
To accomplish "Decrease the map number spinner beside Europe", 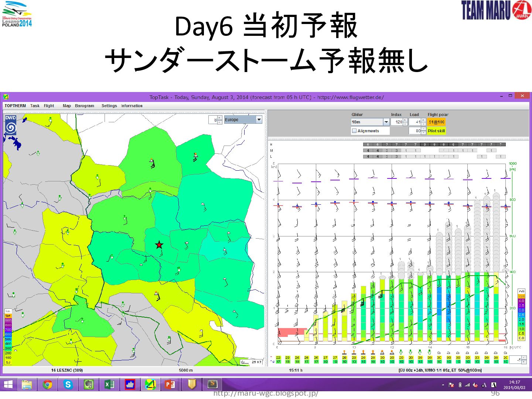I will pyautogui.click(x=220, y=122).
